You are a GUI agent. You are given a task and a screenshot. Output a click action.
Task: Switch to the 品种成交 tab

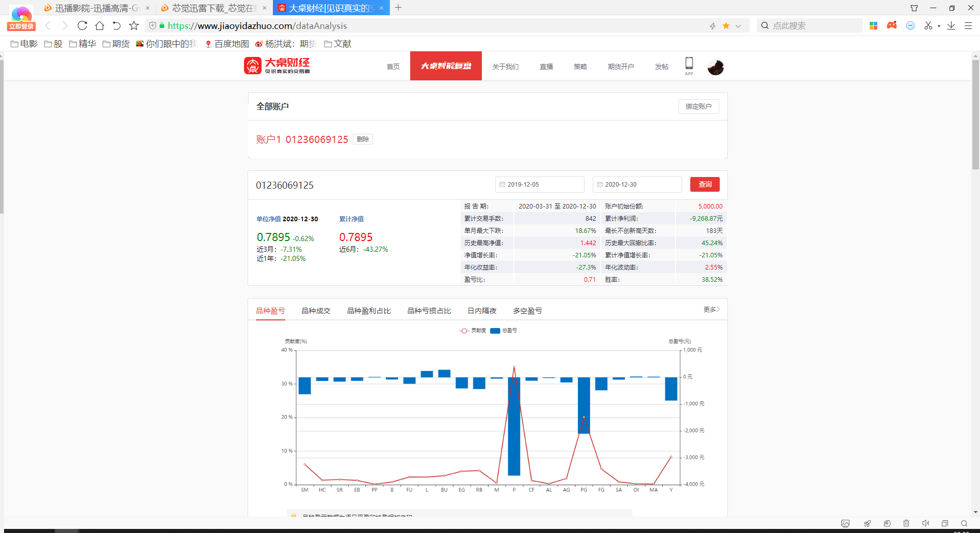point(316,311)
